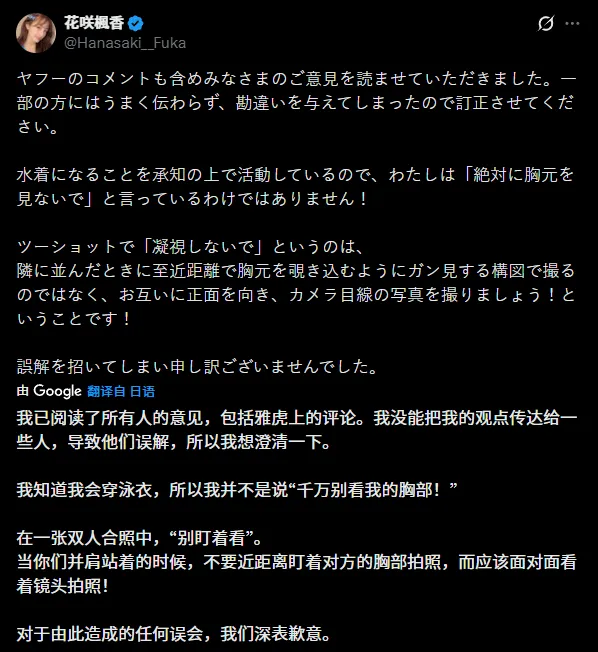Click the paragraph starting with 隣に並んだとき

(296, 295)
